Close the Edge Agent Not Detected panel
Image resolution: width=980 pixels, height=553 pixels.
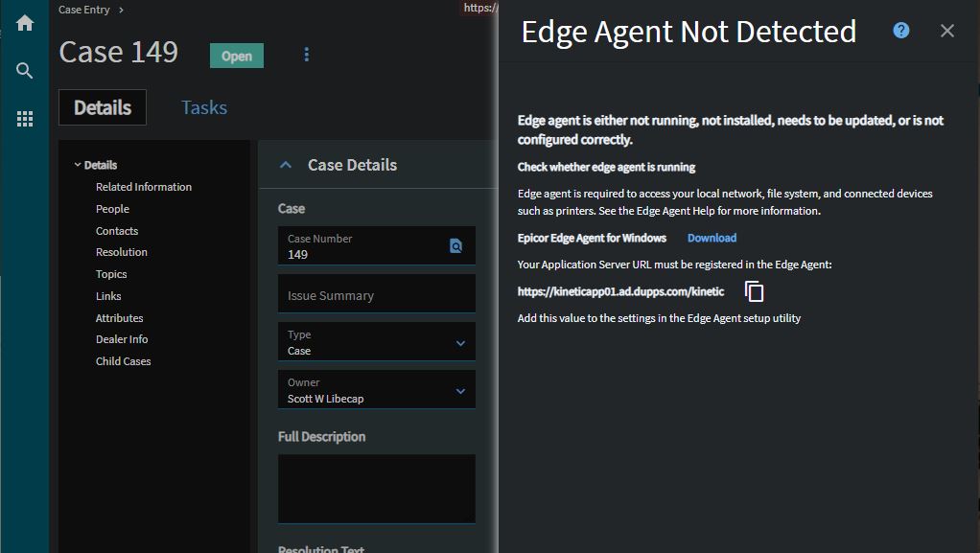946,31
